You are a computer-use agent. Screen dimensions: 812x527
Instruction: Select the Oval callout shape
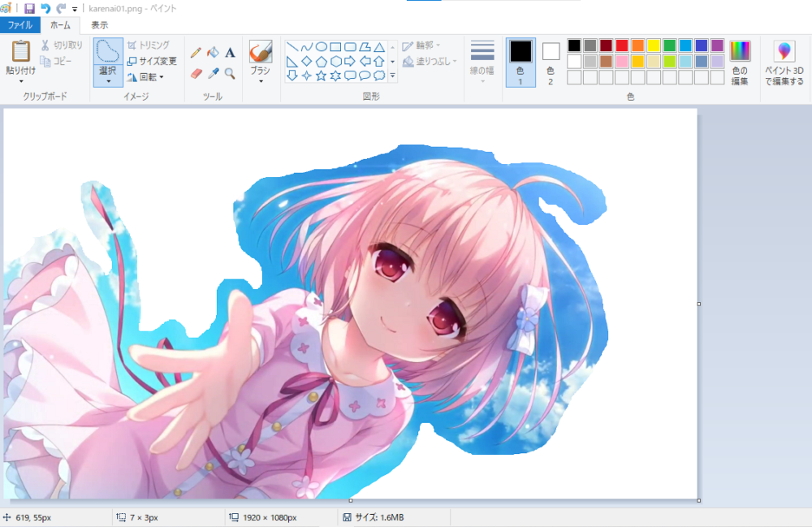(365, 76)
